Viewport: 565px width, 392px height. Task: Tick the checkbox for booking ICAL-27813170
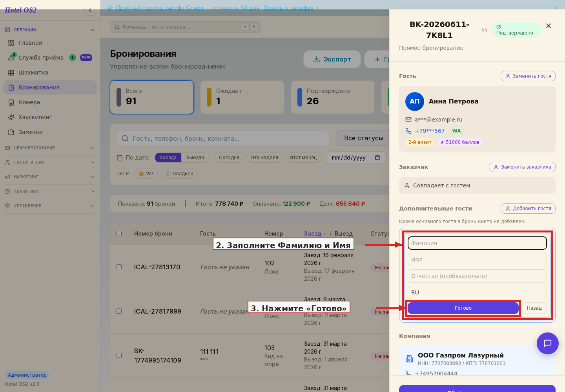click(x=119, y=267)
